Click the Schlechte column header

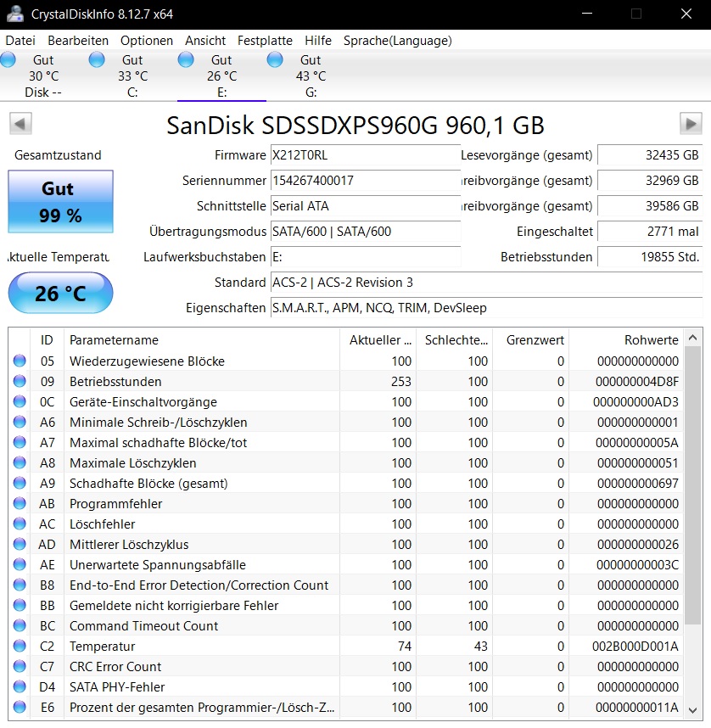(x=454, y=340)
